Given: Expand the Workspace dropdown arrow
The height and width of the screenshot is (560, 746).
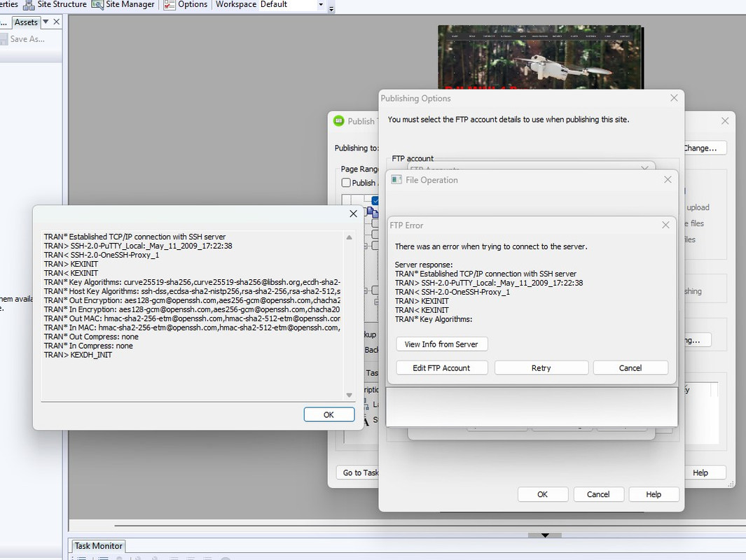Looking at the screenshot, I should (321, 5).
